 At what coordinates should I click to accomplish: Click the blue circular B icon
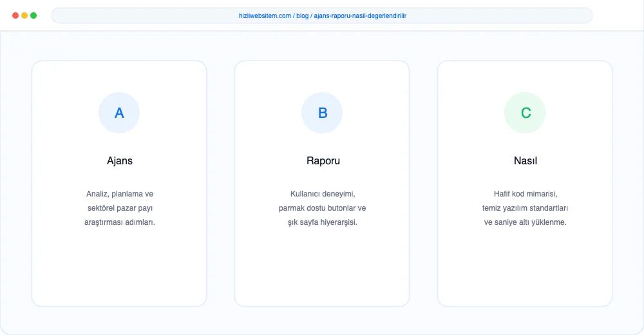point(322,113)
